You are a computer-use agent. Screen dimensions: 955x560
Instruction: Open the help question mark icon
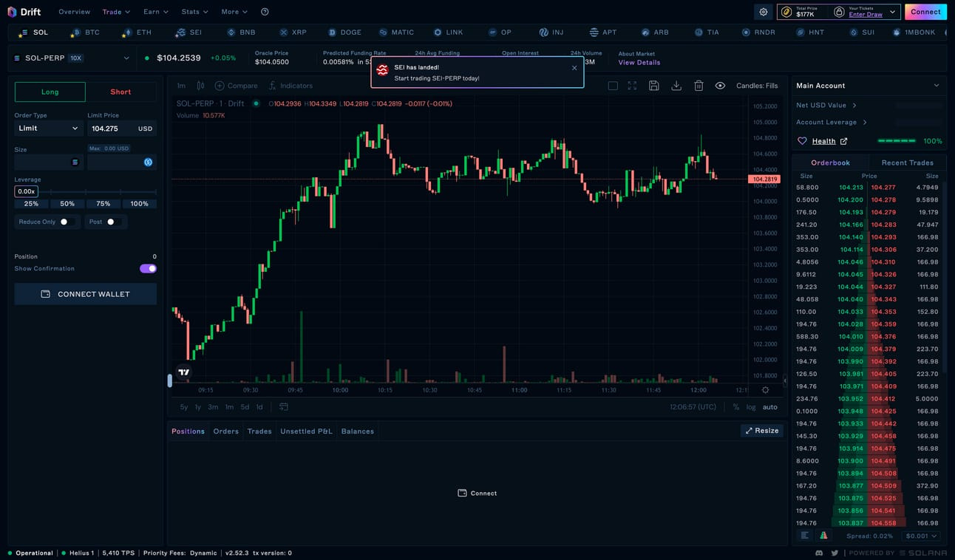pyautogui.click(x=265, y=12)
